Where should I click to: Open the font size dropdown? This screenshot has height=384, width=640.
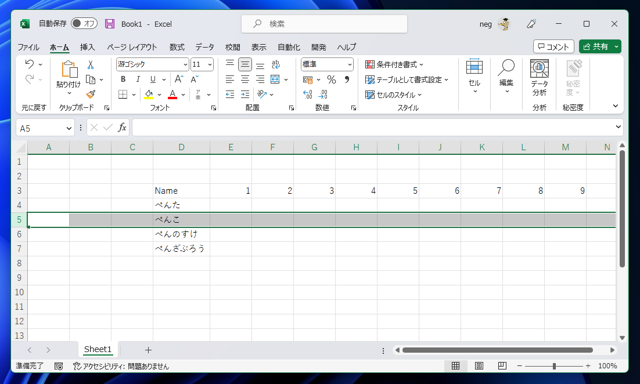click(210, 64)
